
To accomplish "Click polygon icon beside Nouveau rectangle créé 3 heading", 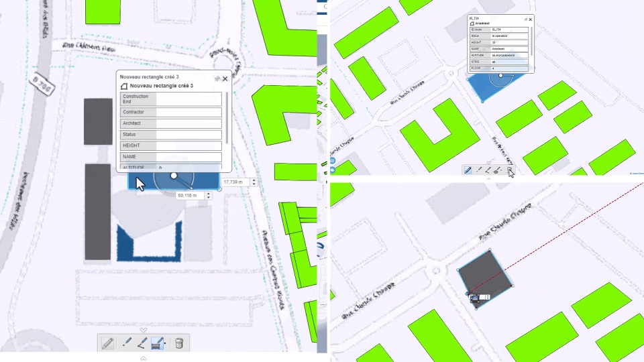I will tap(123, 86).
